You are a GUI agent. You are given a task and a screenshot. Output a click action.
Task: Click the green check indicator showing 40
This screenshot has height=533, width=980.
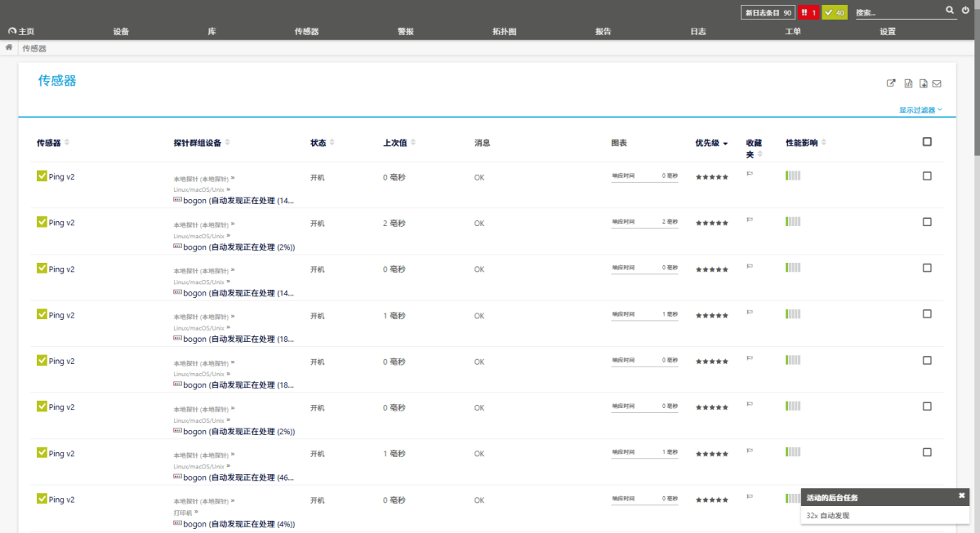834,12
